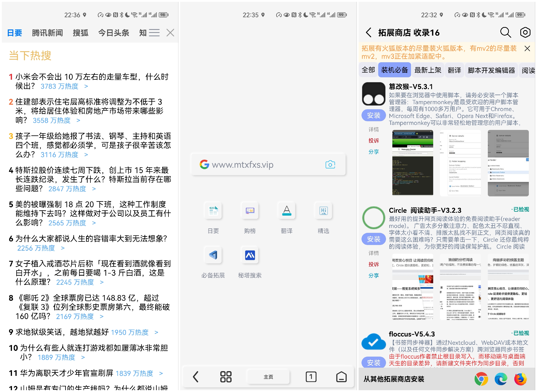This screenshot has height=392, width=537.
Task: Open the 精选 shortcut icon
Action: [x=323, y=211]
